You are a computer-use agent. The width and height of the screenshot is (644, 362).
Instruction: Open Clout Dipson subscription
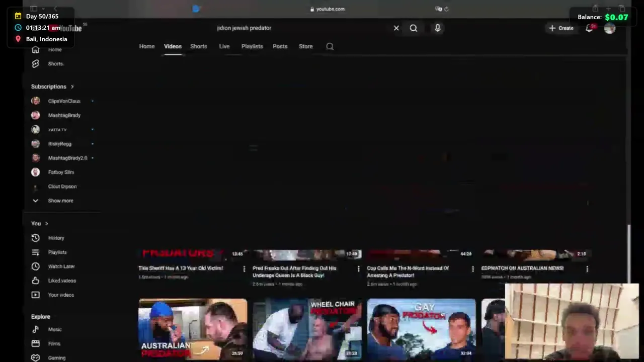pos(62,187)
